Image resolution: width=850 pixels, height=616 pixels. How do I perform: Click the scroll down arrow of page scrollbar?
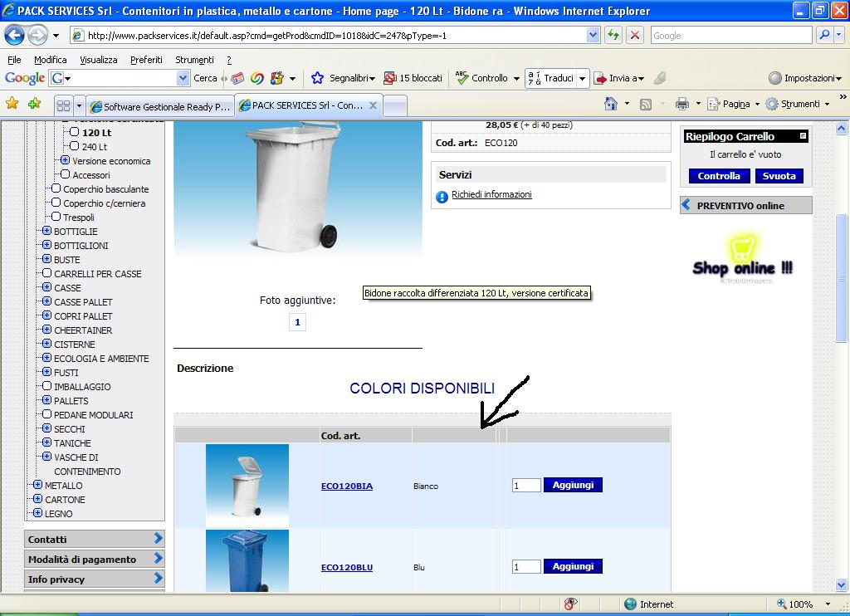tap(841, 584)
